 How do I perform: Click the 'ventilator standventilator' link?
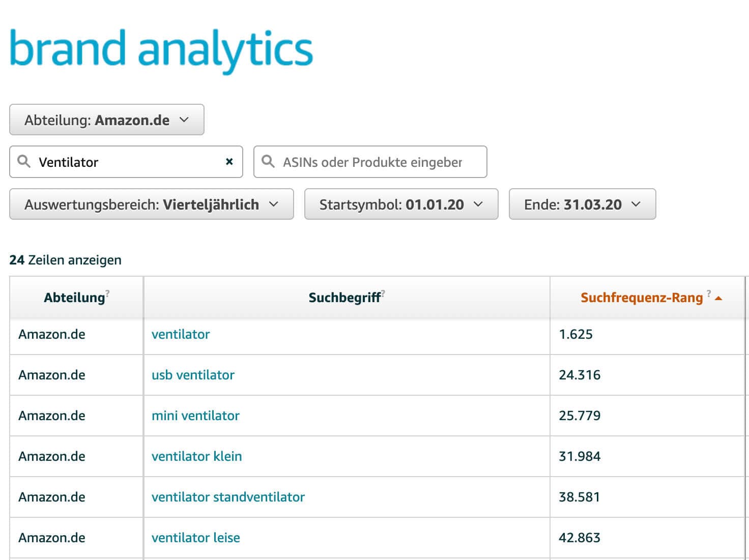(228, 497)
